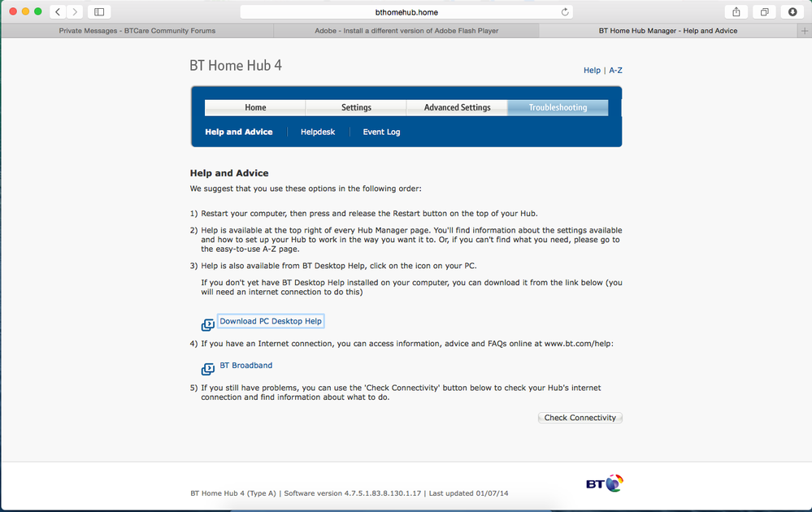Click the Help and Advice section heading

(229, 173)
